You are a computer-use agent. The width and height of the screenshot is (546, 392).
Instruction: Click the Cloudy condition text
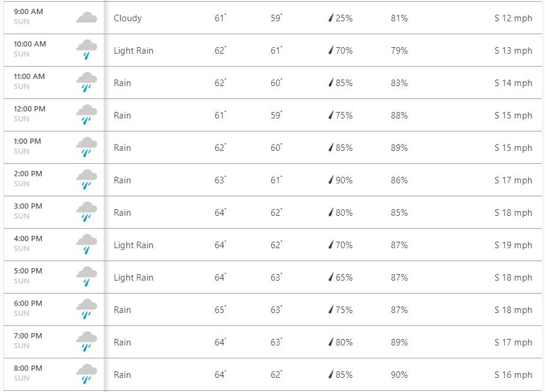click(127, 18)
